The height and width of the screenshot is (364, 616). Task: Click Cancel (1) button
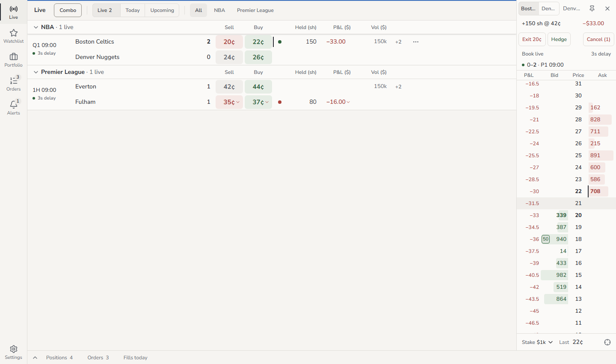pos(598,39)
